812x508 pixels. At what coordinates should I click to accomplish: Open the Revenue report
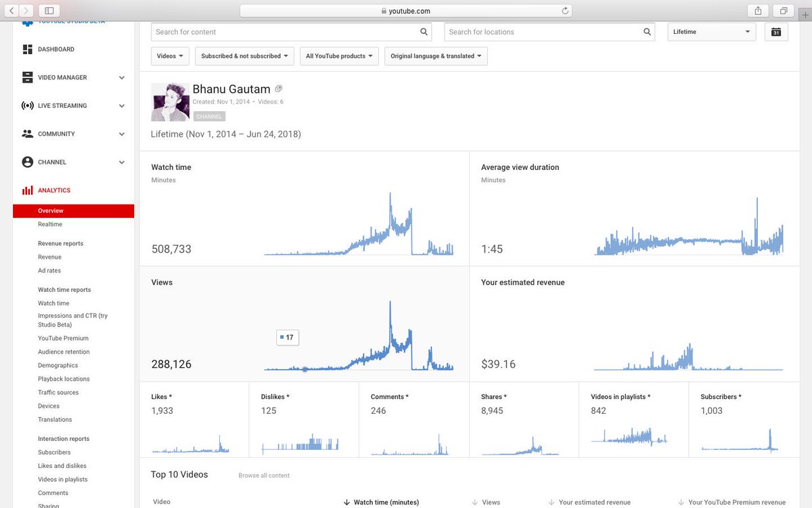(x=49, y=257)
